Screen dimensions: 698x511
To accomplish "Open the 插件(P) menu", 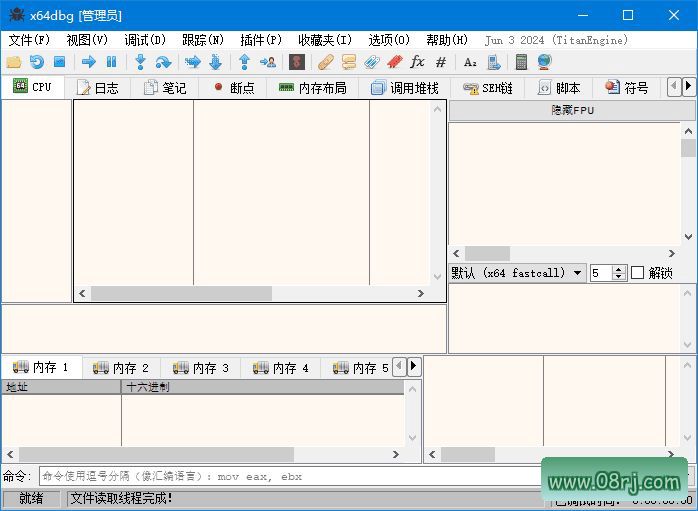I will 261,40.
